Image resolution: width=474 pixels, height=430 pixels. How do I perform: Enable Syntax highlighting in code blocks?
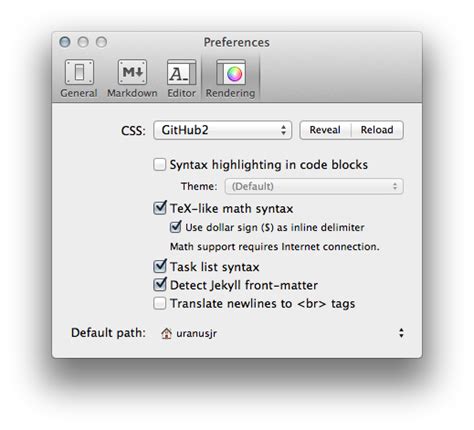[x=160, y=165]
